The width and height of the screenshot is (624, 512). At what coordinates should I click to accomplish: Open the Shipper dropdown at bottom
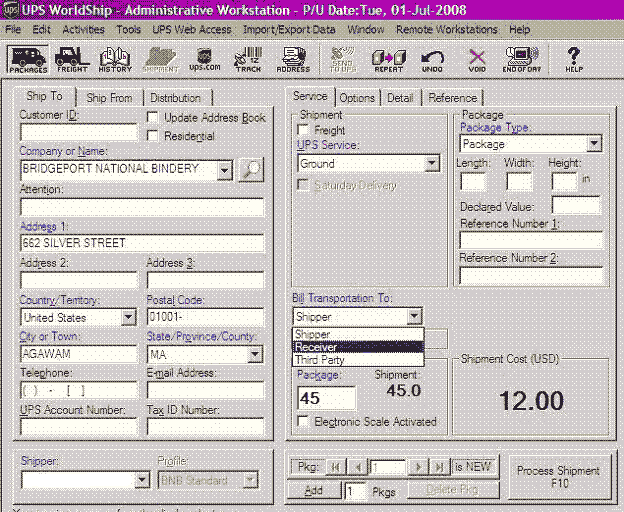[142, 480]
